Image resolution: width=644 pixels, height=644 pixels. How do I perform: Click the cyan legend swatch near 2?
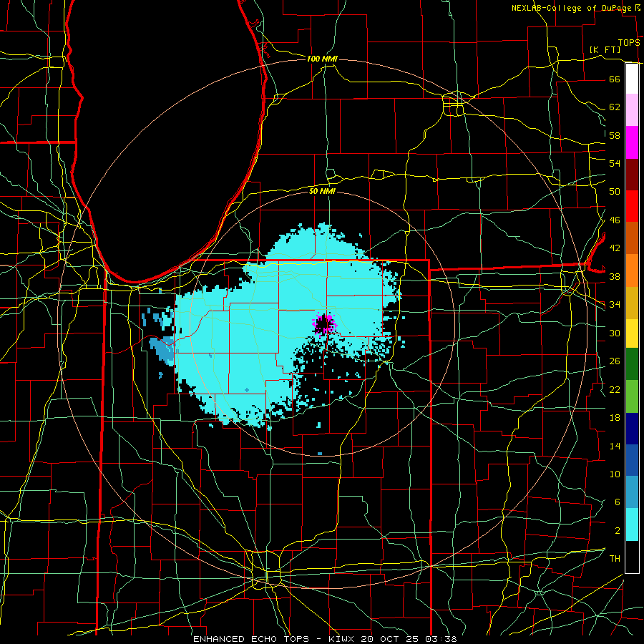pyautogui.click(x=632, y=525)
